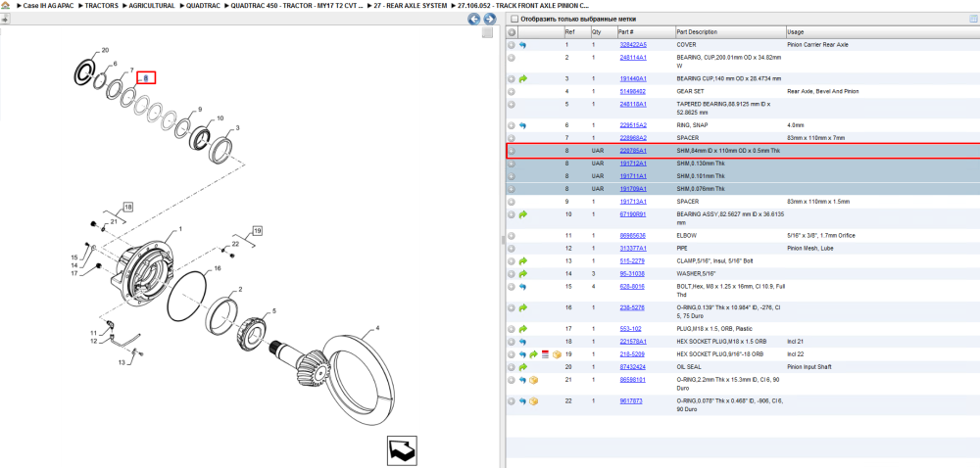Open the '27 - REAR AXLE SYSTEM' breadcrumb
This screenshot has width=980, height=468.
pyautogui.click(x=411, y=5)
